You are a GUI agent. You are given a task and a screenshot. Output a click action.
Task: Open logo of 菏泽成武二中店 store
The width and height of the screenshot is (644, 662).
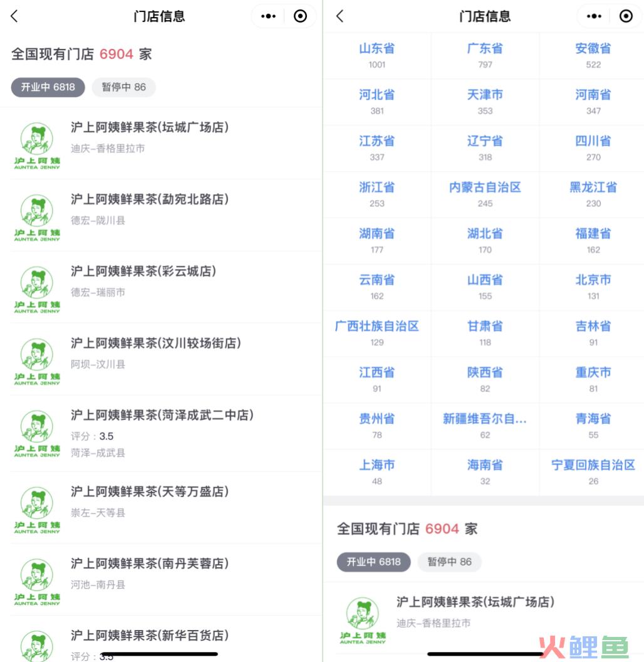point(37,434)
